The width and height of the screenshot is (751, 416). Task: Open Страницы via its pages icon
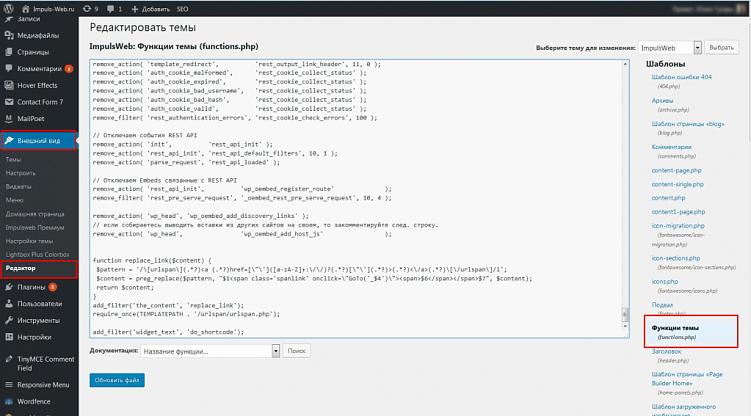point(8,50)
